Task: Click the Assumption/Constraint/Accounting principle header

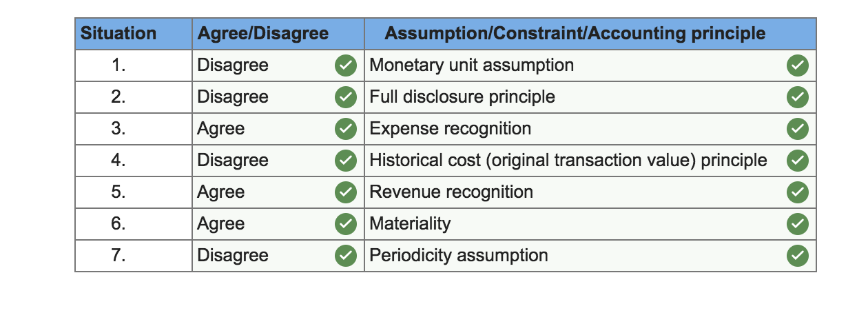Action: coord(575,34)
